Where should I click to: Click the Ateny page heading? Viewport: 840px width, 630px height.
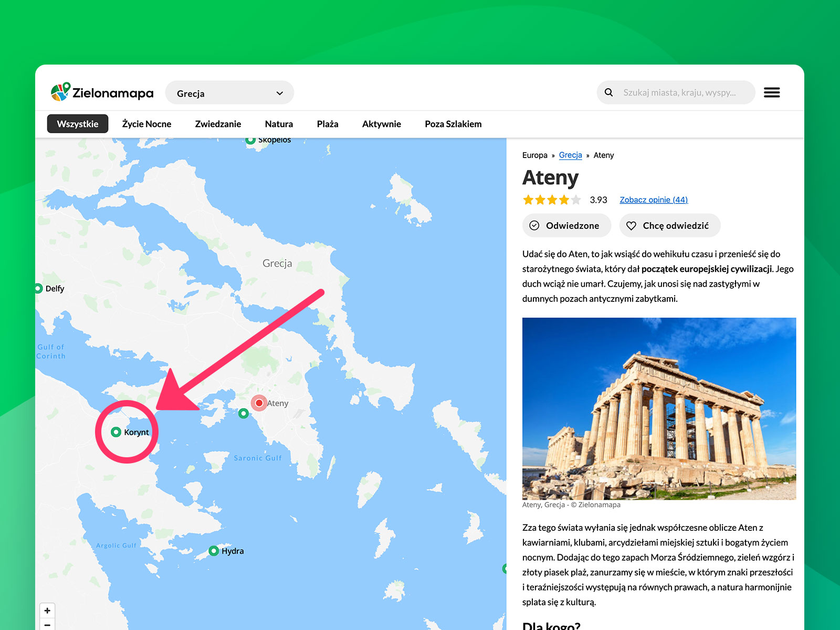(x=550, y=177)
